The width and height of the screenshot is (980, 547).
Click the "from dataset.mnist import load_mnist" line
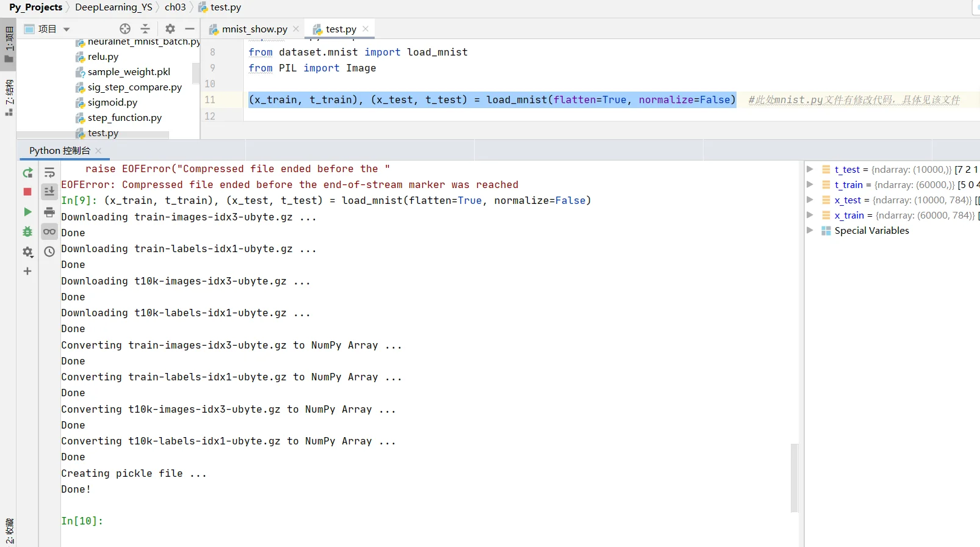358,52
